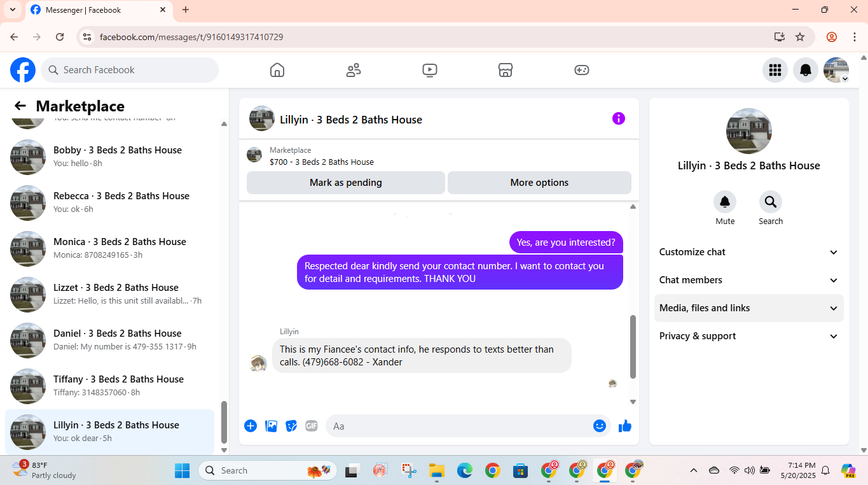Open the Tiffany conversation

110,386
